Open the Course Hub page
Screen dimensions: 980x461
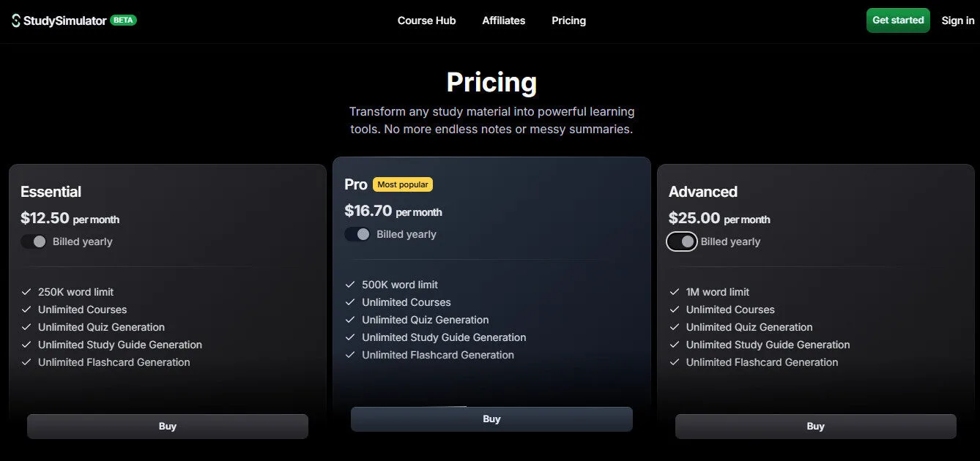pos(426,20)
